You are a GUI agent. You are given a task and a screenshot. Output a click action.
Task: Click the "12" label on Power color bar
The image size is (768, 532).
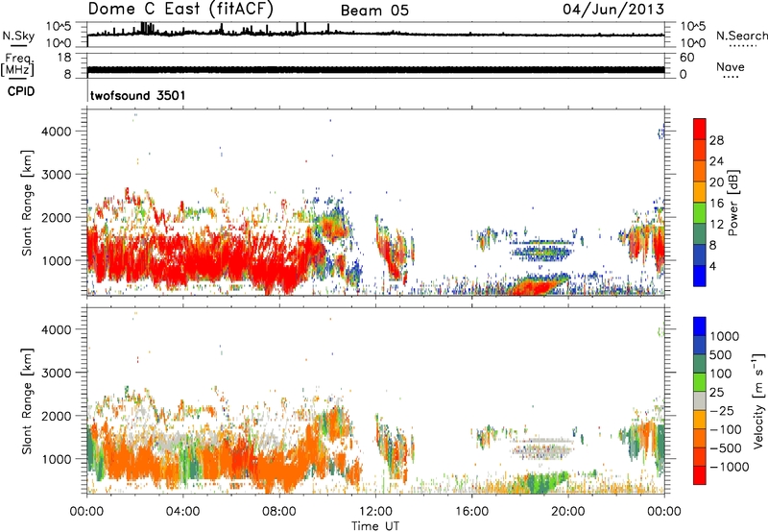tap(716, 225)
